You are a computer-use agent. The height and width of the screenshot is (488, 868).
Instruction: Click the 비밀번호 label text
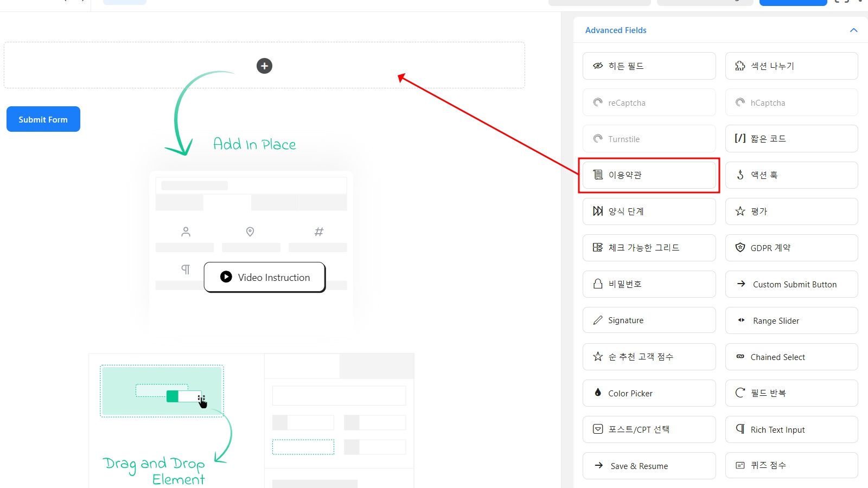click(x=625, y=284)
